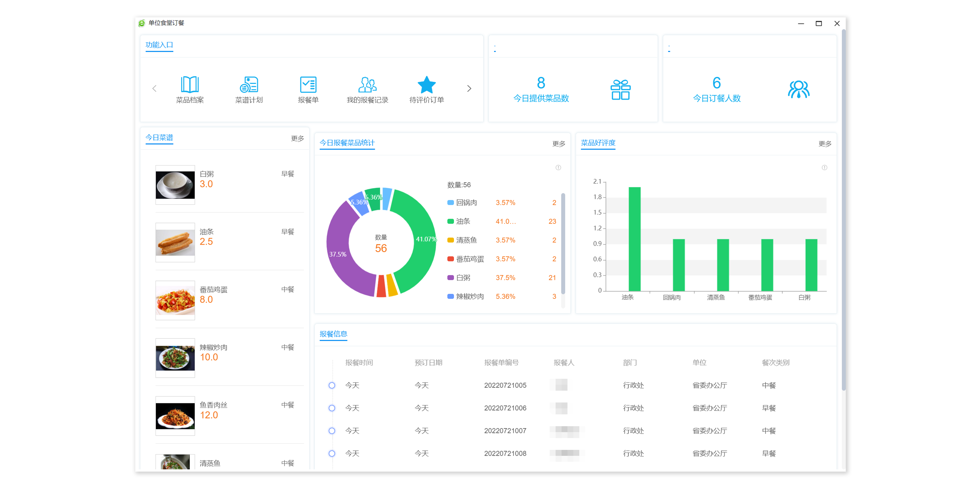This screenshot has width=980, height=489.
Task: Click 更多 link in 今日报餐菜品统计 panel
Action: coord(559,144)
